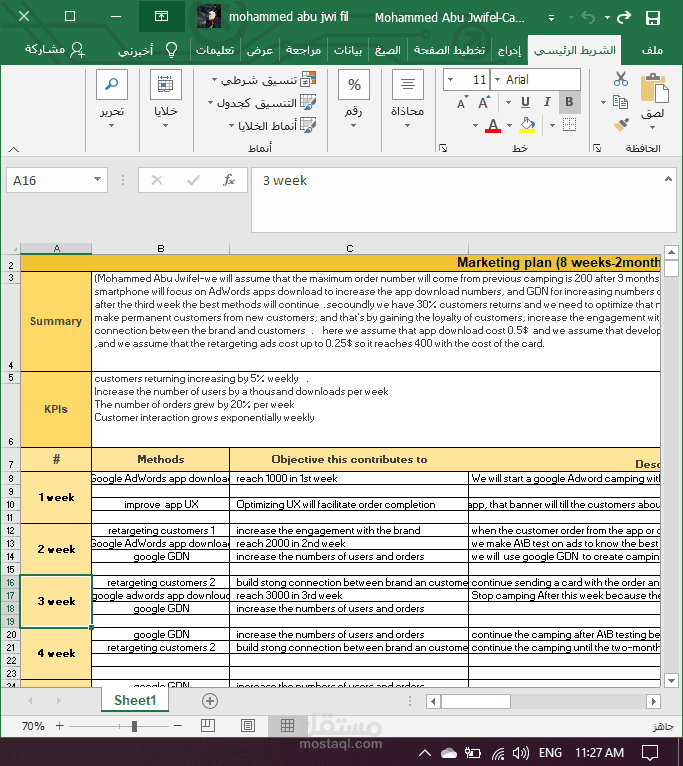
Task: Switch to the إدراج (Insert) tab
Action: (x=510, y=50)
